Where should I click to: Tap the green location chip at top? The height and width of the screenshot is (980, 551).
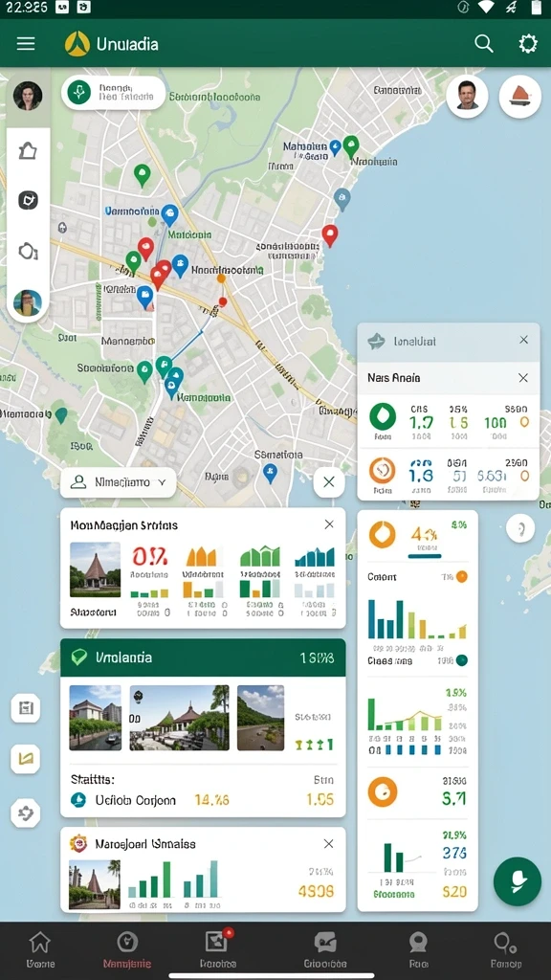point(113,93)
